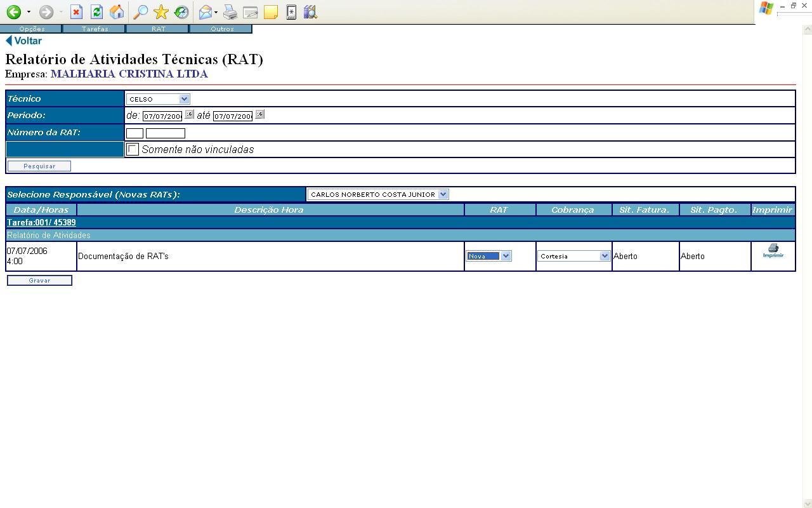
Task: Open Search with the magnifying glass icon
Action: pos(140,12)
